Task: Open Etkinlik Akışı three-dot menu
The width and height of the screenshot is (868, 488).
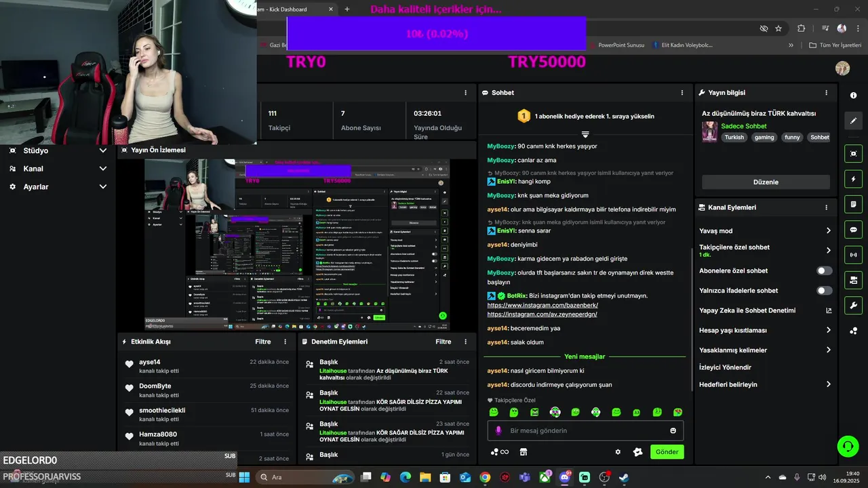Action: [285, 342]
